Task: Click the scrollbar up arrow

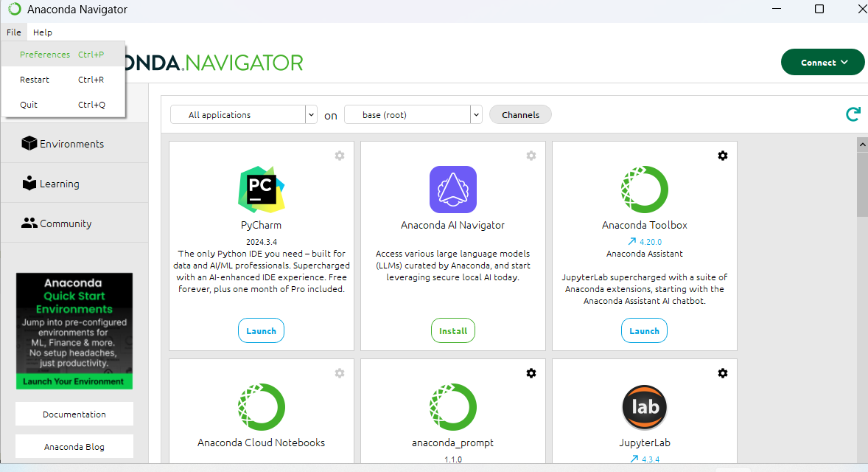Action: click(x=862, y=144)
